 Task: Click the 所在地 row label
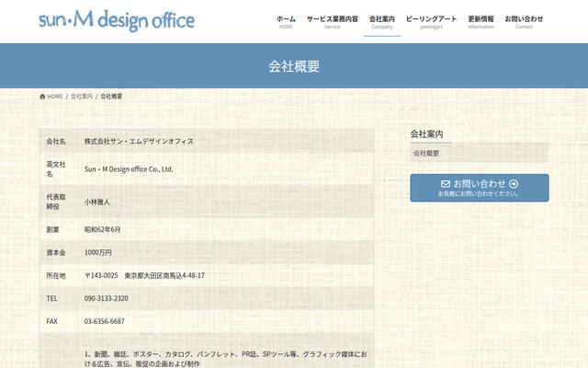[56, 276]
